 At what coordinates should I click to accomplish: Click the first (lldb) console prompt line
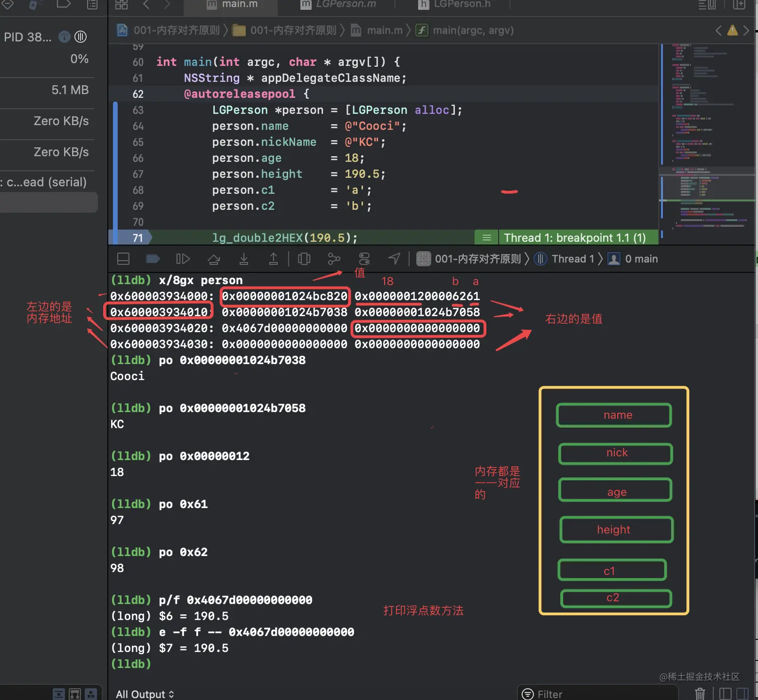(x=176, y=280)
